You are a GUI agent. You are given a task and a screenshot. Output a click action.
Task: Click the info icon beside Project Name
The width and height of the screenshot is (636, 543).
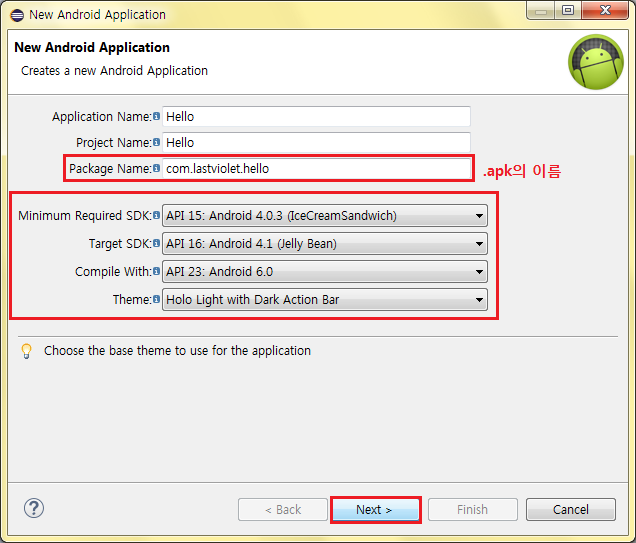point(157,142)
